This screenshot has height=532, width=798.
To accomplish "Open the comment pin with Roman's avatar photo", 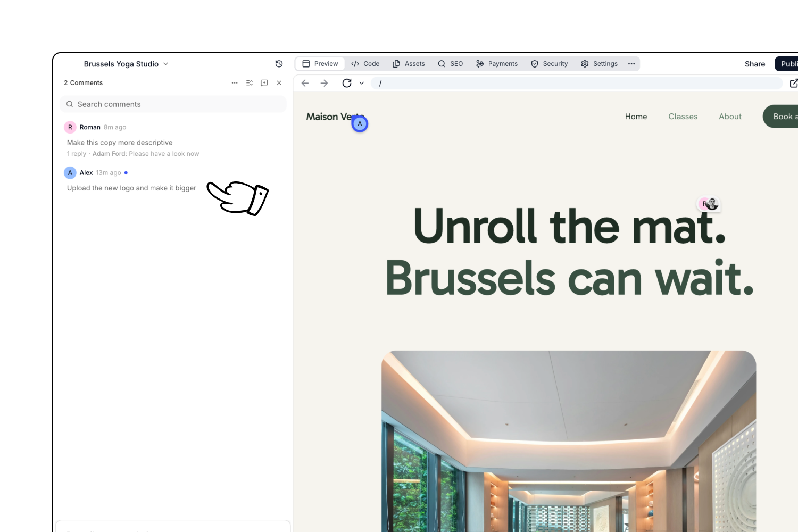I will click(x=709, y=204).
